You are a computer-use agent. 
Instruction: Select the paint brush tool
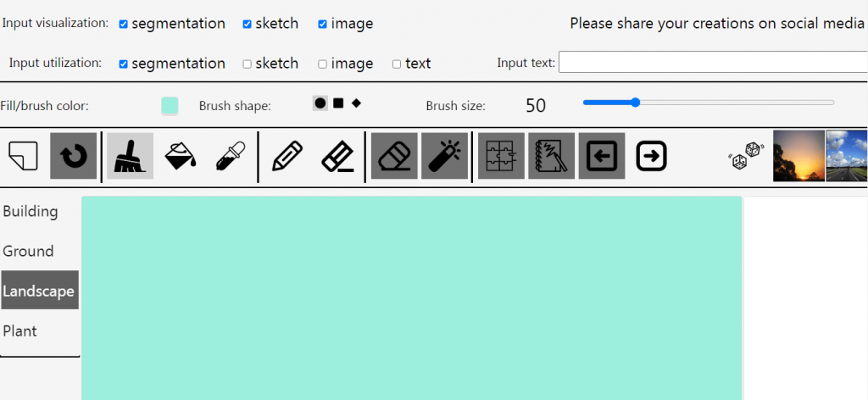point(130,156)
